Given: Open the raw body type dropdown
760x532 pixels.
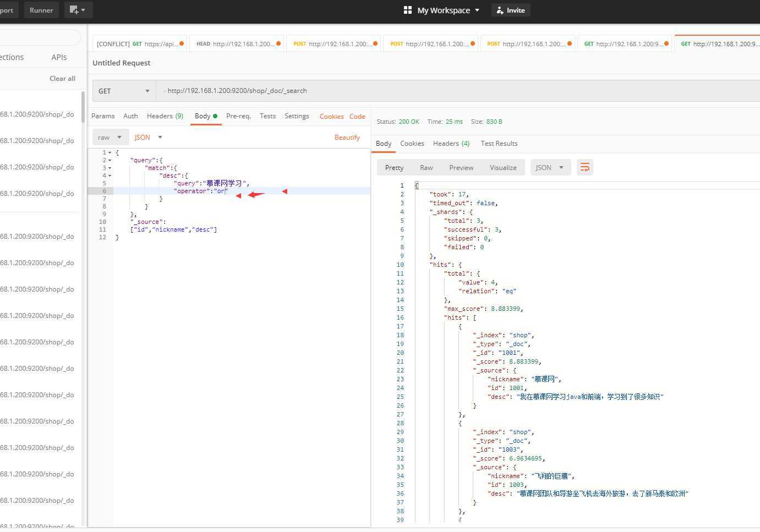Looking at the screenshot, I should pos(111,138).
